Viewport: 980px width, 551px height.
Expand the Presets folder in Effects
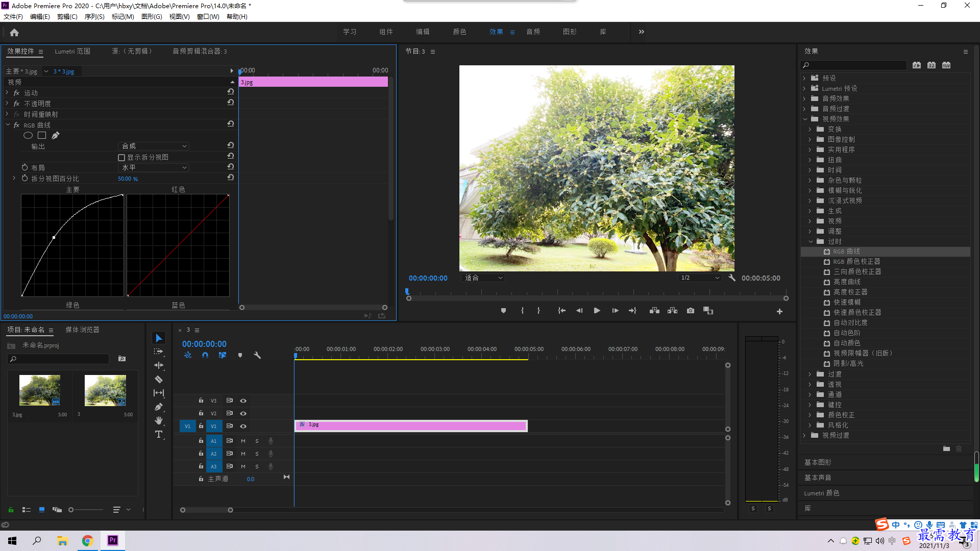click(804, 78)
